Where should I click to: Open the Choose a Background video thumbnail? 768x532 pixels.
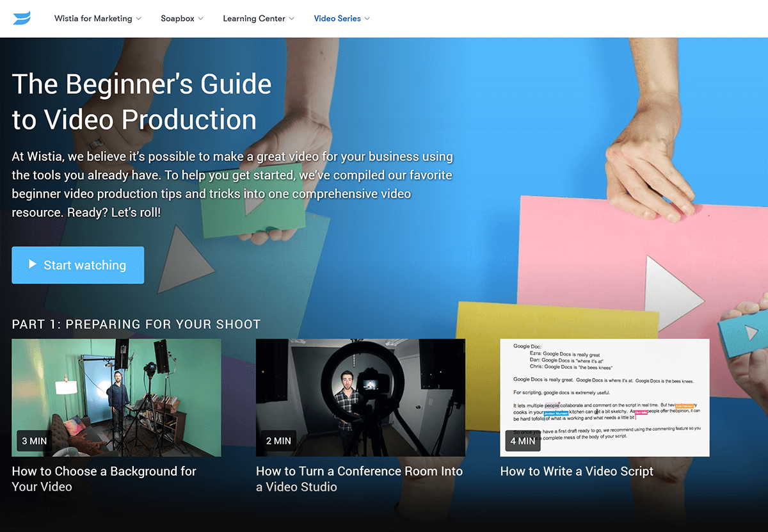pyautogui.click(x=116, y=398)
